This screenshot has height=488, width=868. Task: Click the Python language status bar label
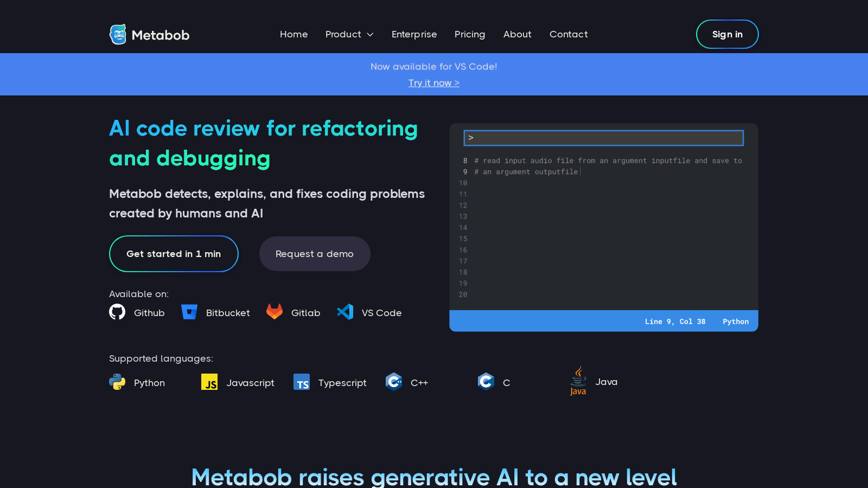click(x=736, y=322)
